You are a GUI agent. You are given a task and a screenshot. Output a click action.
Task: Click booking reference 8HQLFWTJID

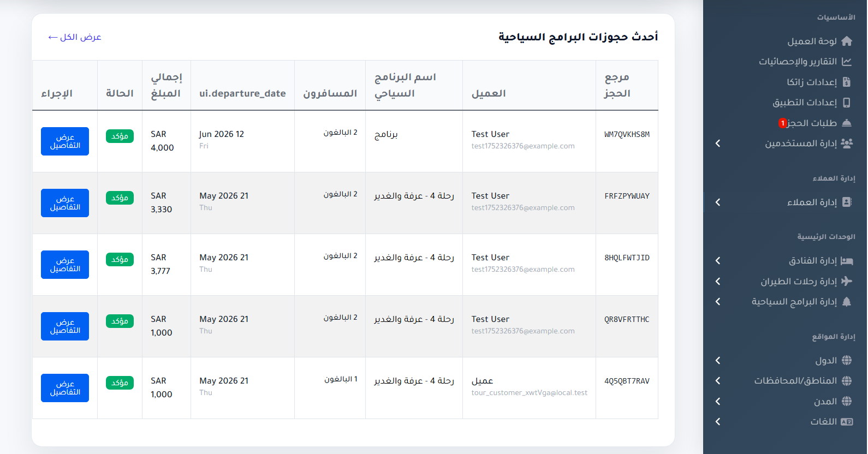click(627, 258)
